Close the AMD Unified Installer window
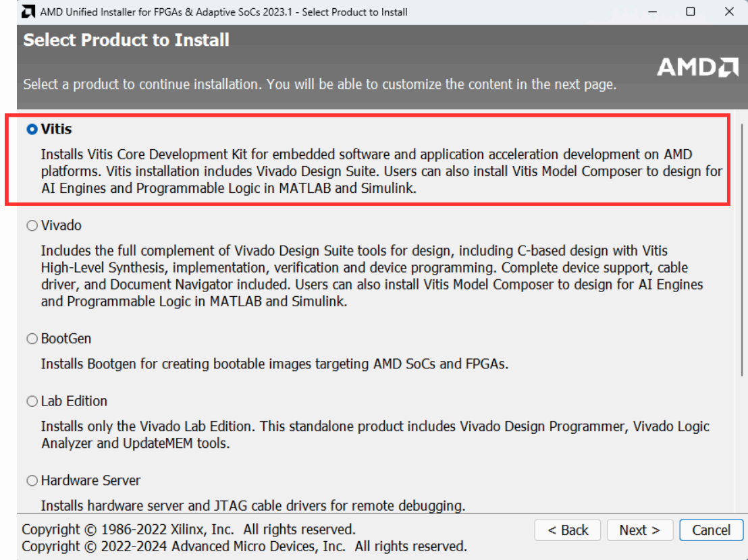Image resolution: width=748 pixels, height=560 pixels. (728, 12)
